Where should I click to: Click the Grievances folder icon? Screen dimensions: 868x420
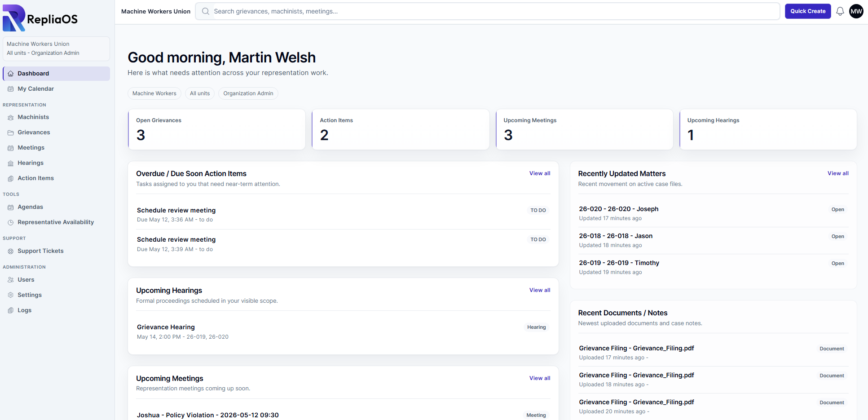[x=10, y=133]
